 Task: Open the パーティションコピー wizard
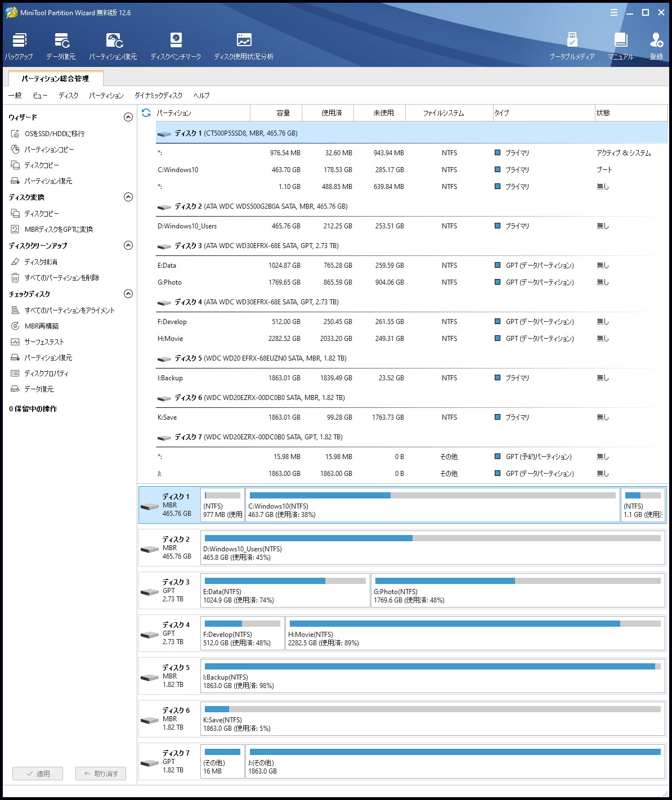[42, 150]
